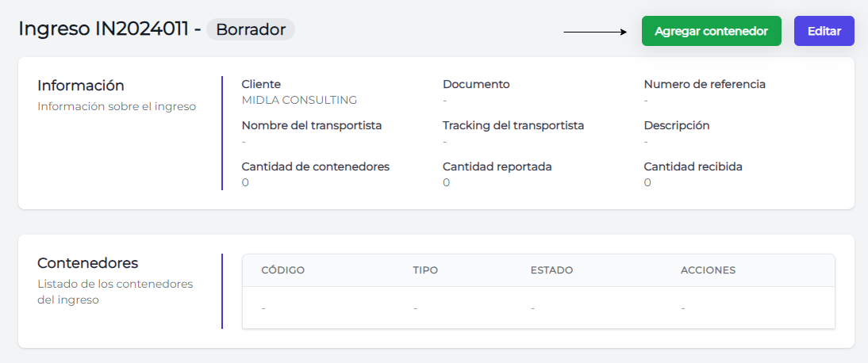Select the Numero de referencia label
The image size is (868, 363).
click(705, 85)
